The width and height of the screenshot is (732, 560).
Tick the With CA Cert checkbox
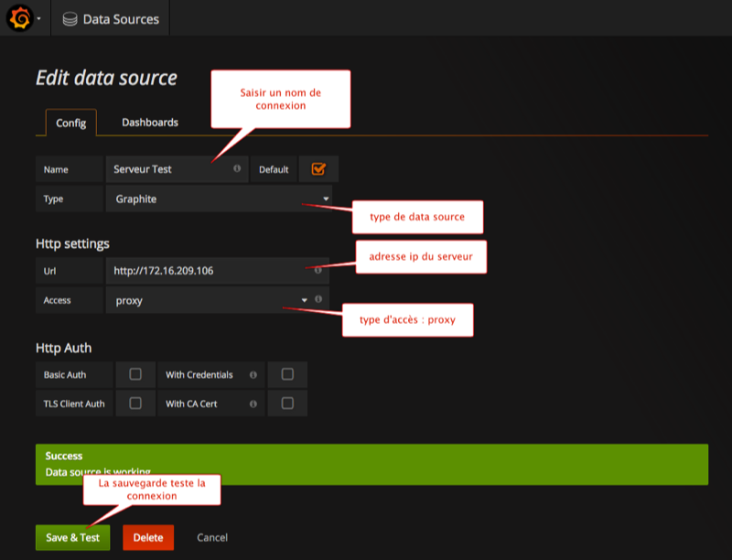tap(287, 404)
